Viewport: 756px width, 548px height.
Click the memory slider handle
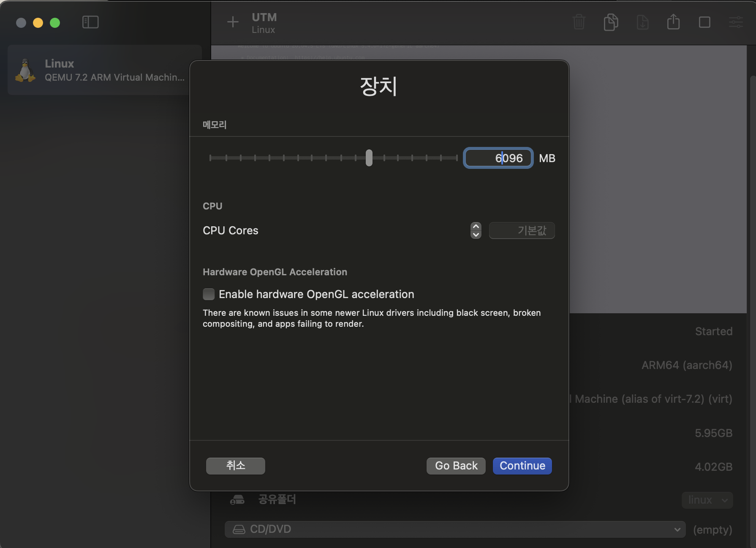click(369, 158)
